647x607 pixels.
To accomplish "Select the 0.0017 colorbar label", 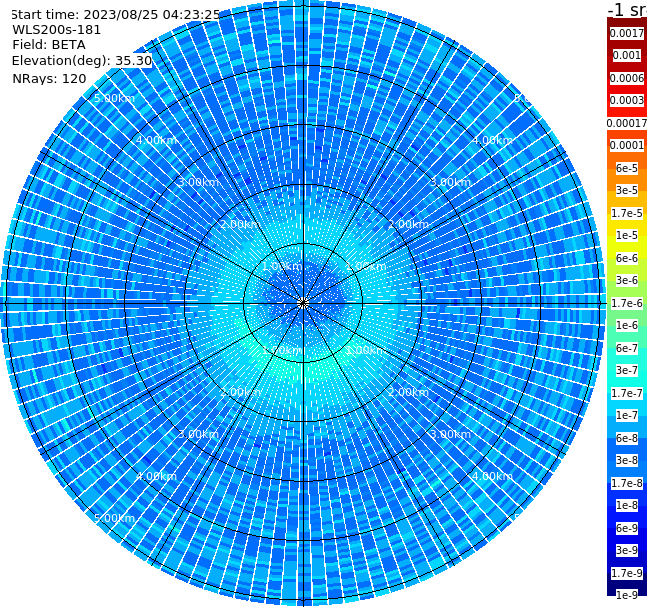I will click(x=627, y=33).
